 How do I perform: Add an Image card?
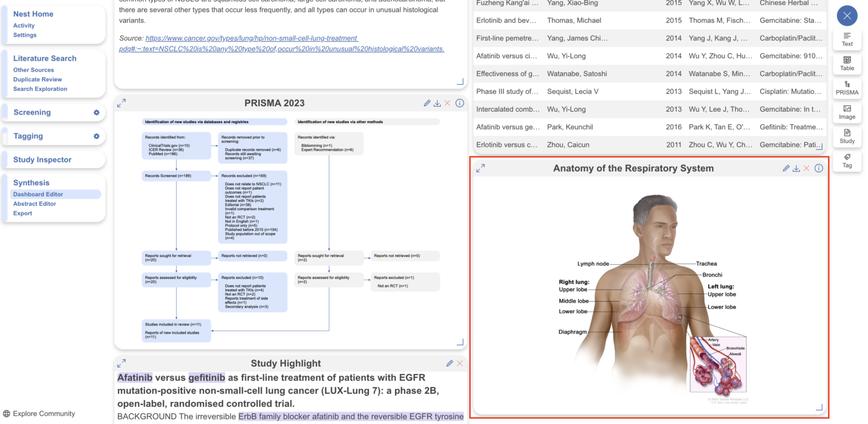point(847,112)
